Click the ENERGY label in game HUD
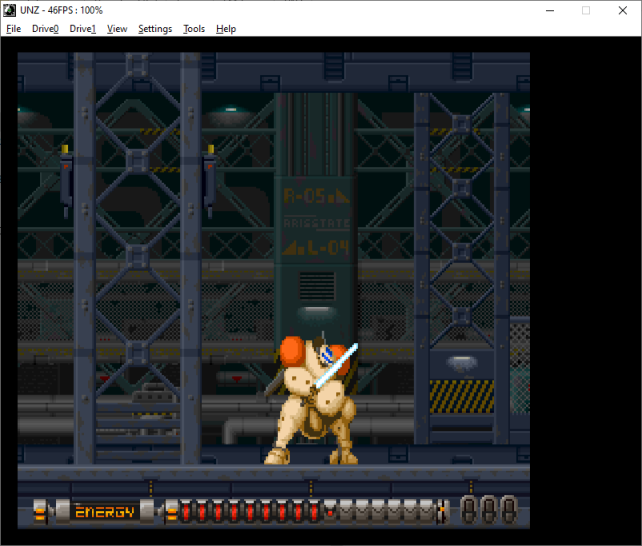This screenshot has height=546, width=642. 105,512
